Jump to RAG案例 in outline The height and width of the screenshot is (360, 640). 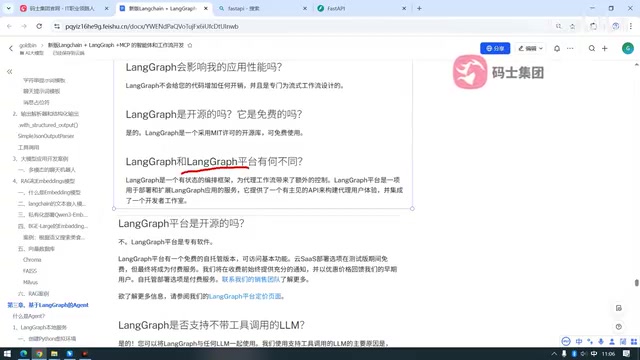(x=33, y=293)
